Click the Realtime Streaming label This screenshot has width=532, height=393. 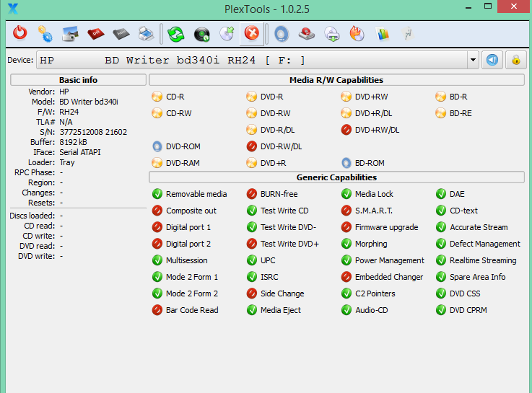coord(483,260)
